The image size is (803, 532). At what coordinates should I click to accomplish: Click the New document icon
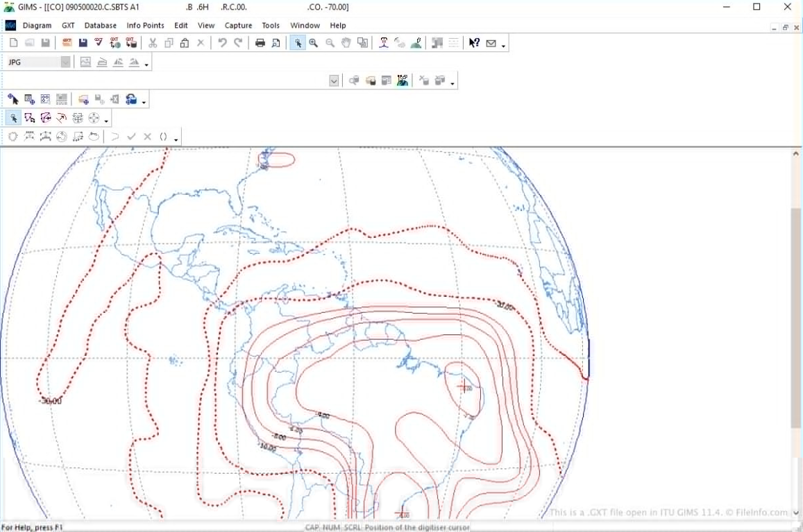click(x=13, y=43)
